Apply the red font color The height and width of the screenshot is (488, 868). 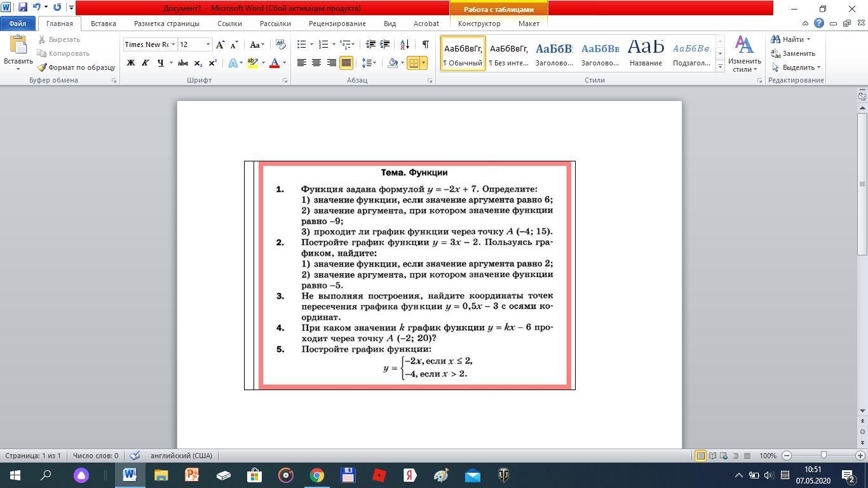[275, 63]
